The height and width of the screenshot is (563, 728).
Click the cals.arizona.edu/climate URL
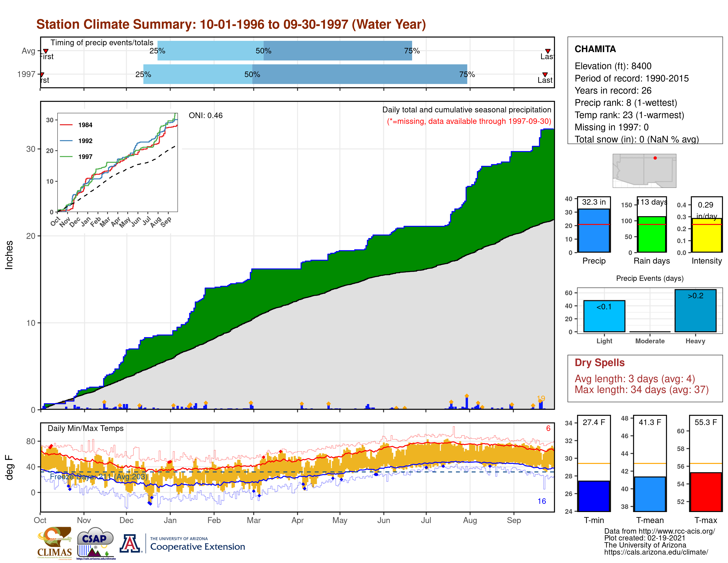tap(656, 552)
